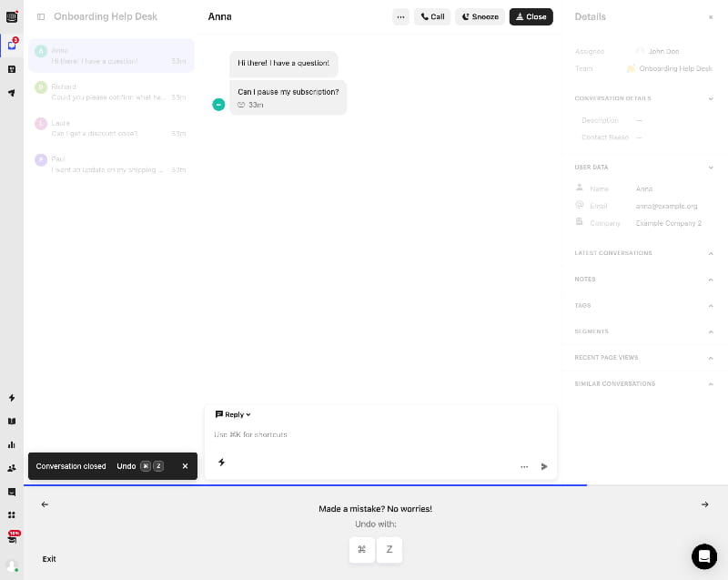The height and width of the screenshot is (580, 728).
Task: Open the Intercom Messenger launcher bubble
Action: click(704, 556)
